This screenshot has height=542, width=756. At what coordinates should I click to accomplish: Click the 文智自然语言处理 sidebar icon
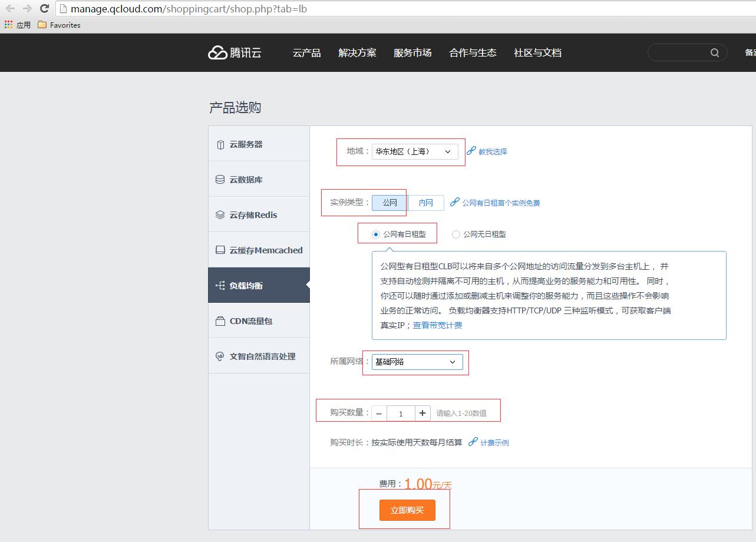pos(220,356)
